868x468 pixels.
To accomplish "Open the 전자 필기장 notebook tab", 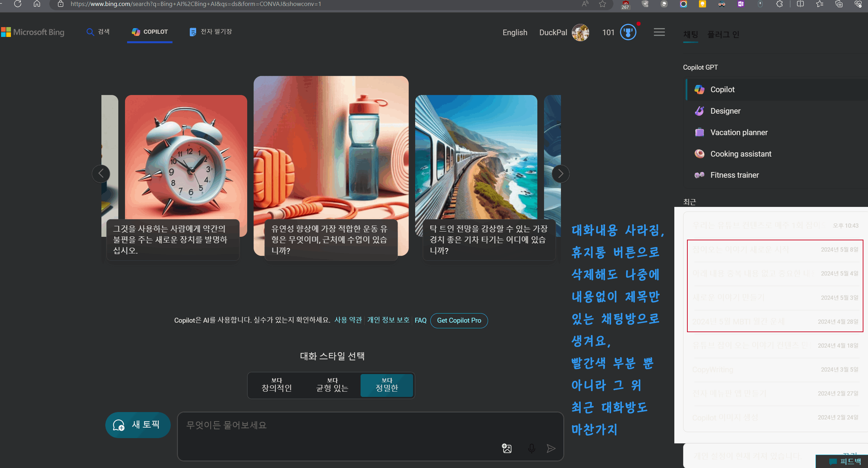I will (x=211, y=32).
